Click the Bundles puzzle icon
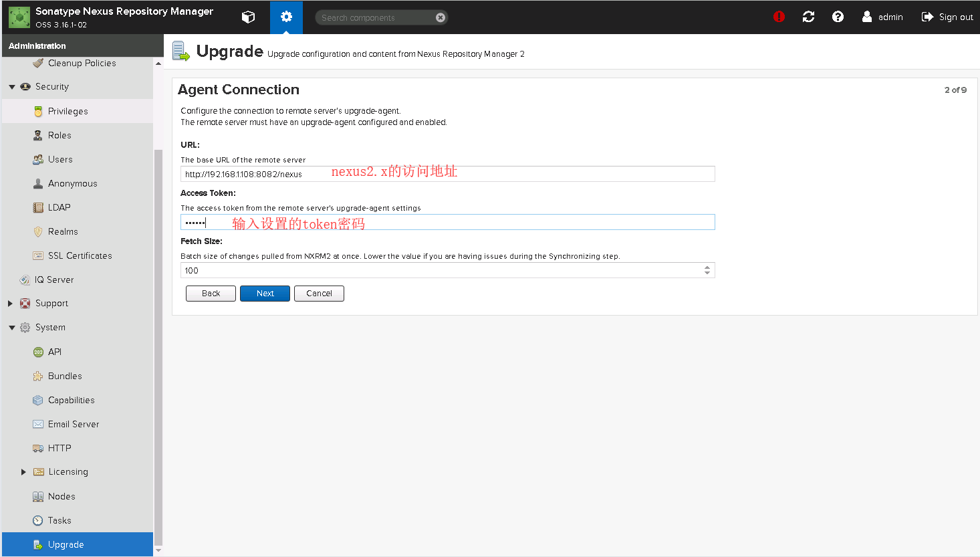 (38, 376)
